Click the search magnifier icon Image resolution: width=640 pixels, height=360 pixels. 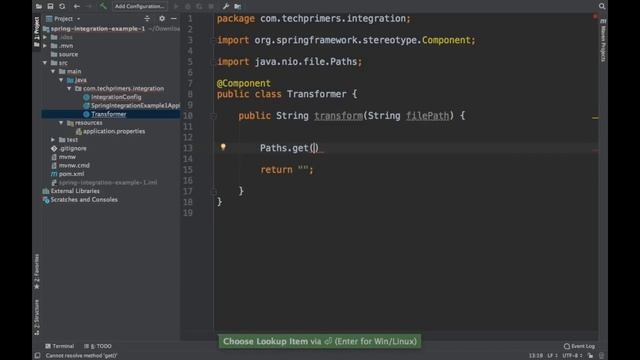tap(602, 6)
